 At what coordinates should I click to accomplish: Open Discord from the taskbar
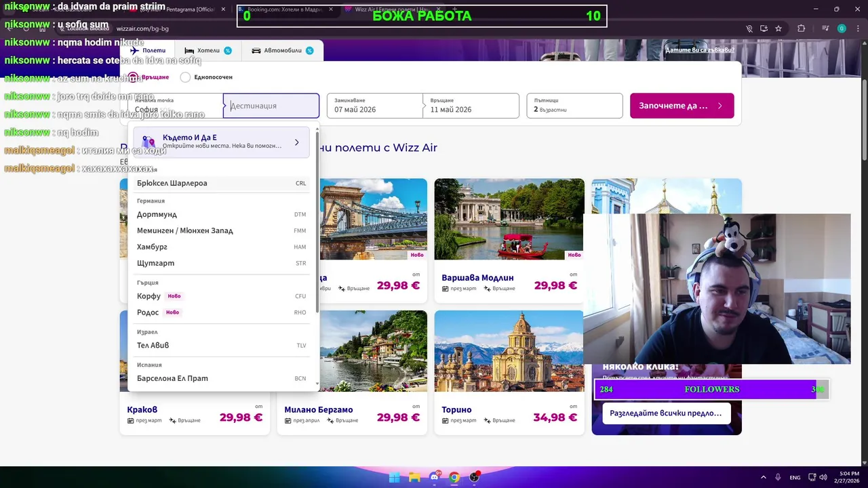pyautogui.click(x=435, y=477)
